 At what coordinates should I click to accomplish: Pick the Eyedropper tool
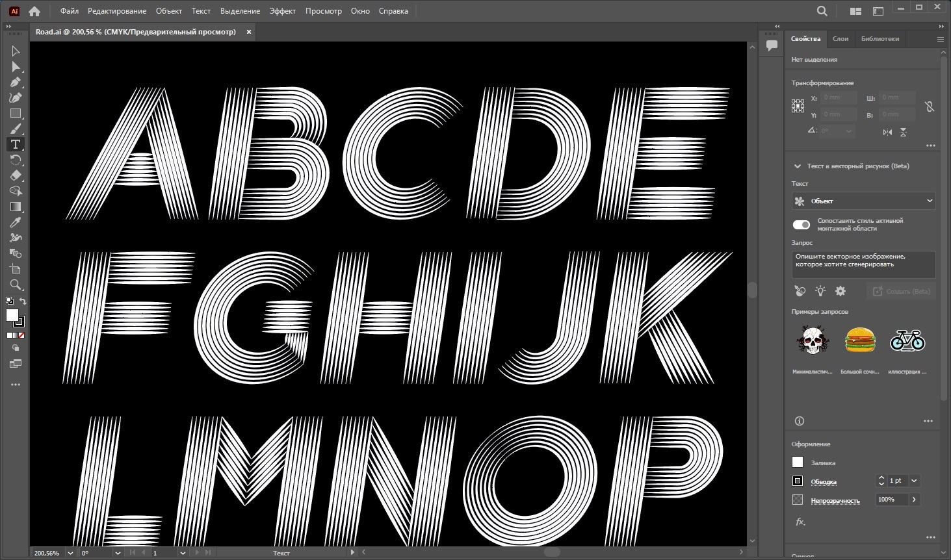(x=16, y=222)
